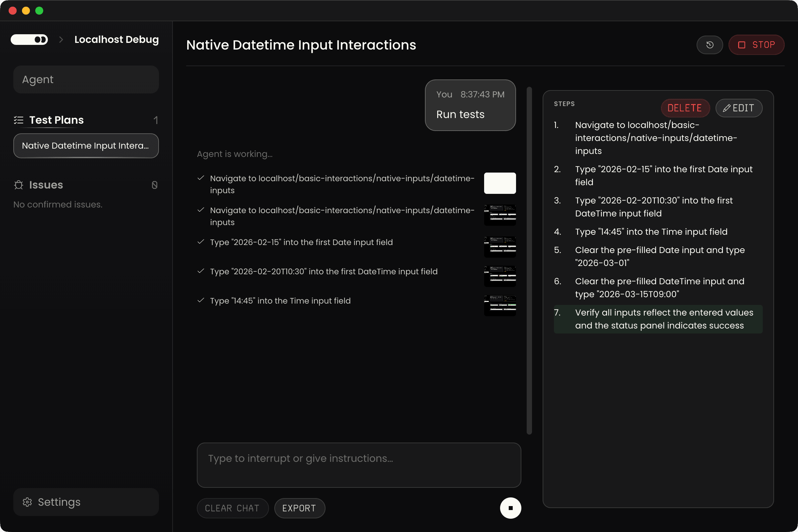Viewport: 798px width, 532px height.
Task: Click the Settings gear icon
Action: [x=27, y=502]
